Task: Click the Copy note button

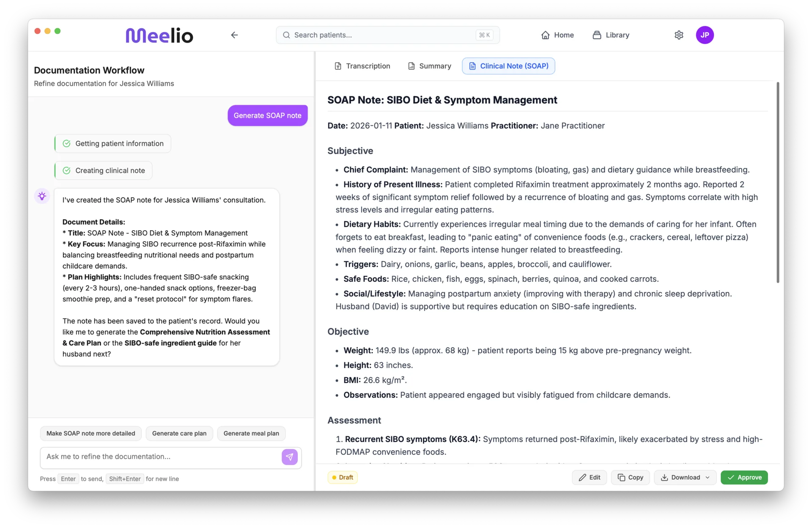Action: pyautogui.click(x=630, y=477)
